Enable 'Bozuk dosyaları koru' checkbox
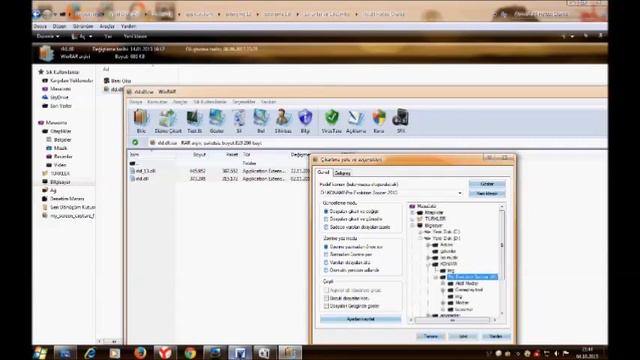 [326, 298]
